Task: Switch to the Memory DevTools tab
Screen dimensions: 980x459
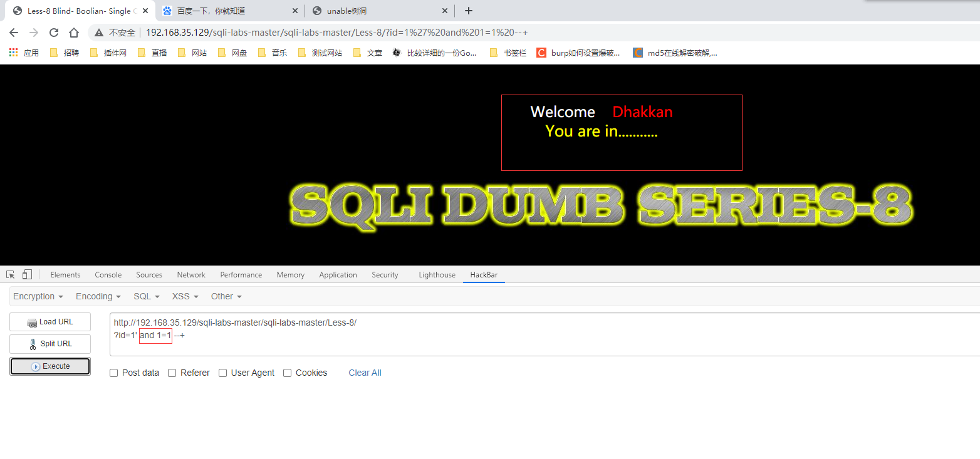Action: click(291, 275)
